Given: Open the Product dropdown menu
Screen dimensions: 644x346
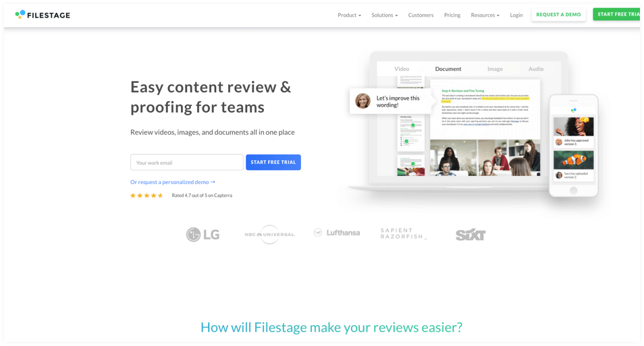Looking at the screenshot, I should tap(349, 16).
